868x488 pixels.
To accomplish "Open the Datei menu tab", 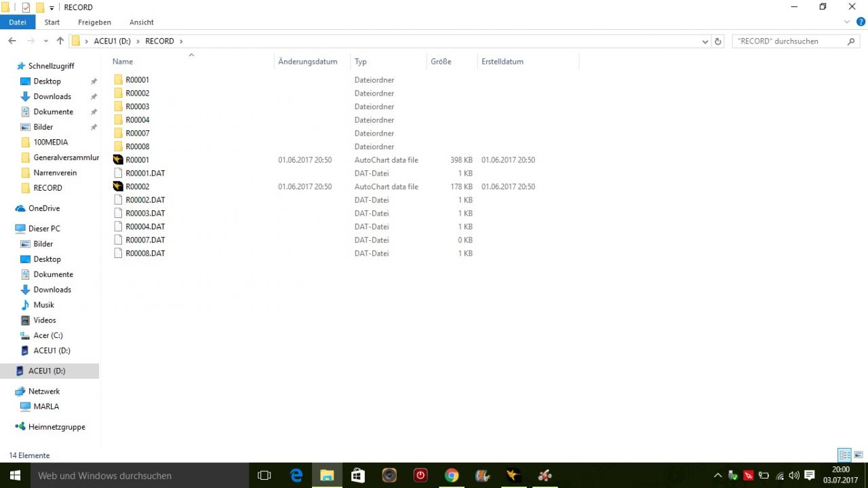I will [x=18, y=22].
